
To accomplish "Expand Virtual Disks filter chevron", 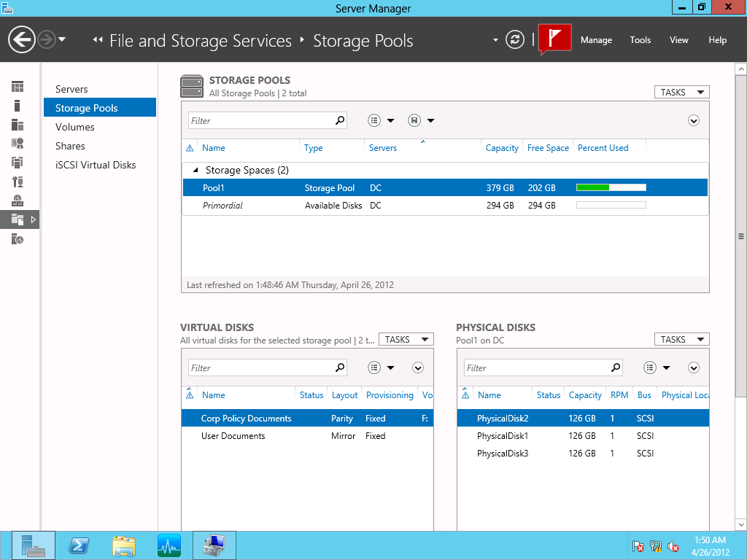I will point(418,367).
